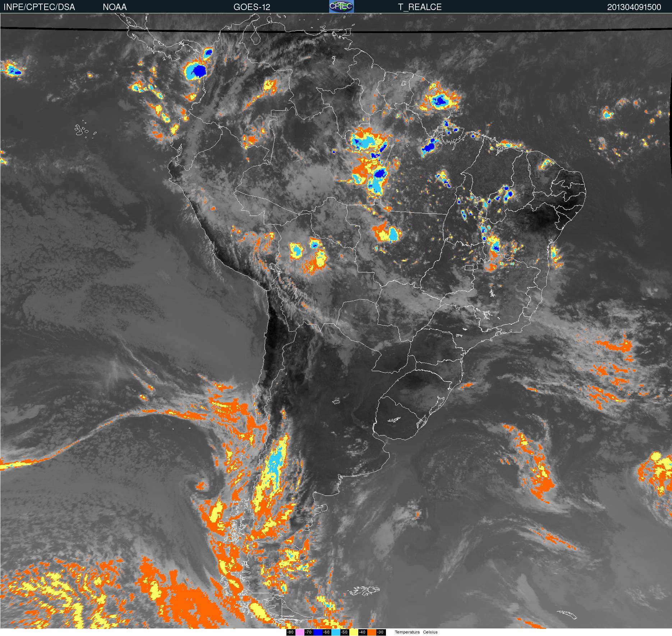Click the -50 legend value
The image size is (672, 636).
click(x=344, y=632)
